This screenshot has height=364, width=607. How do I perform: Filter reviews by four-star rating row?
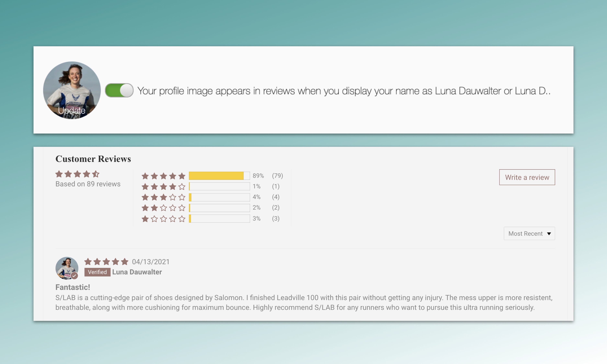click(163, 187)
